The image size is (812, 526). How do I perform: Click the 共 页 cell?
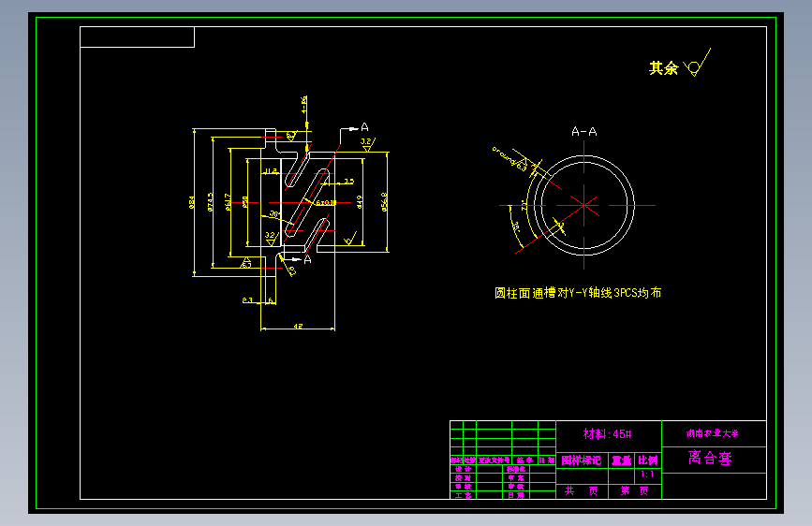click(582, 490)
